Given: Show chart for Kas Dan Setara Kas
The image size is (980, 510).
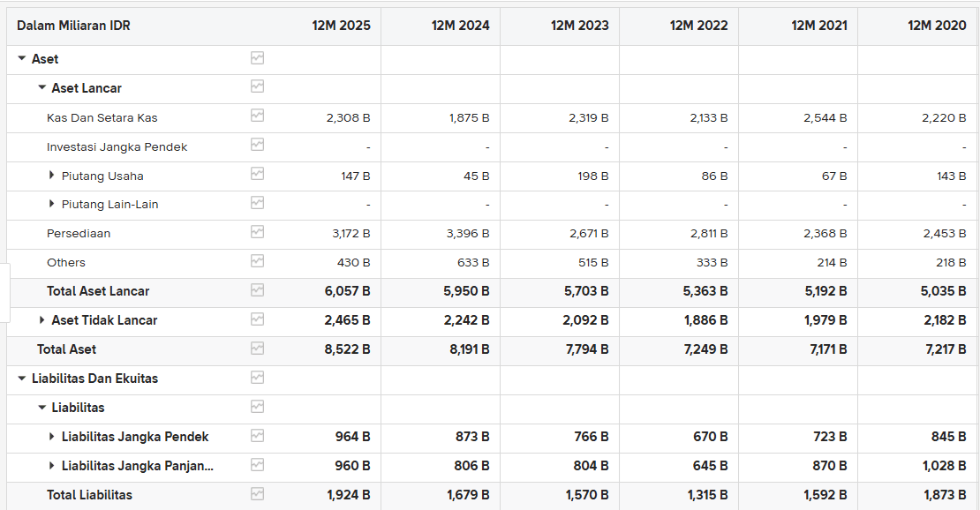Looking at the screenshot, I should point(257,116).
